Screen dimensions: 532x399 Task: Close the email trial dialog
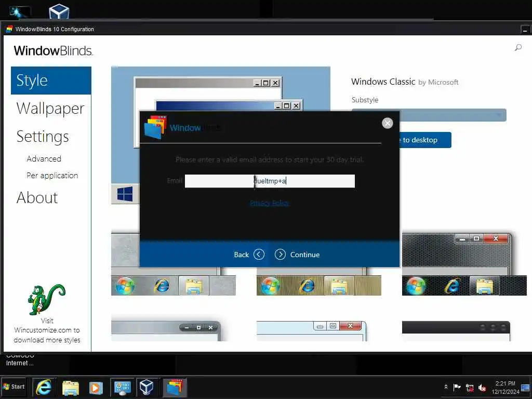tap(387, 123)
